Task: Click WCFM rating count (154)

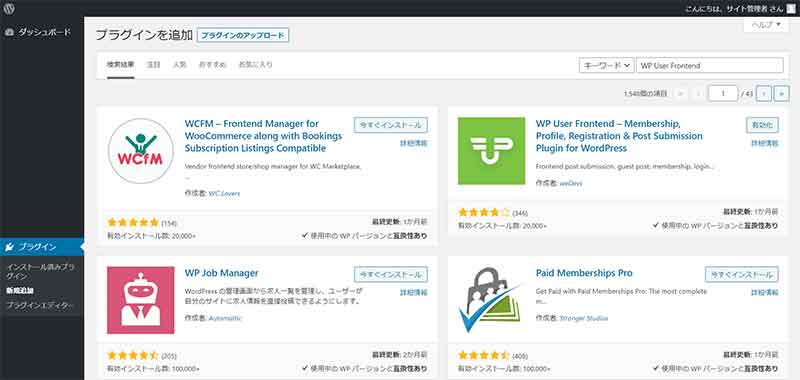Action: point(169,223)
